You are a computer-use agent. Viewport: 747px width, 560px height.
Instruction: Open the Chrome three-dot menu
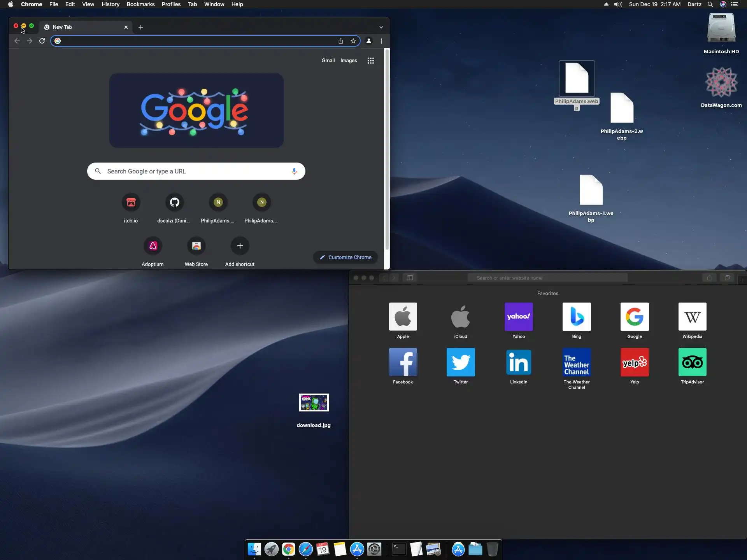[381, 41]
